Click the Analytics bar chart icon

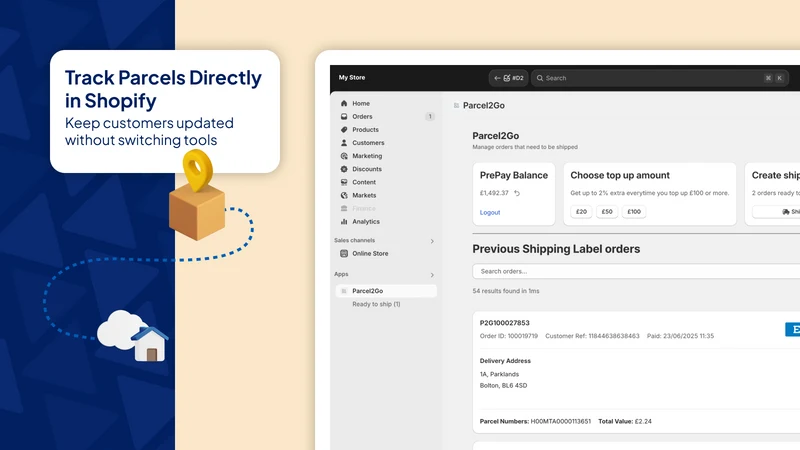(x=344, y=221)
